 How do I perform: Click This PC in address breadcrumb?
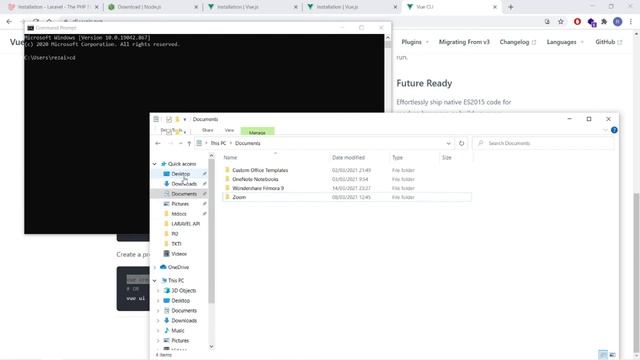point(218,144)
